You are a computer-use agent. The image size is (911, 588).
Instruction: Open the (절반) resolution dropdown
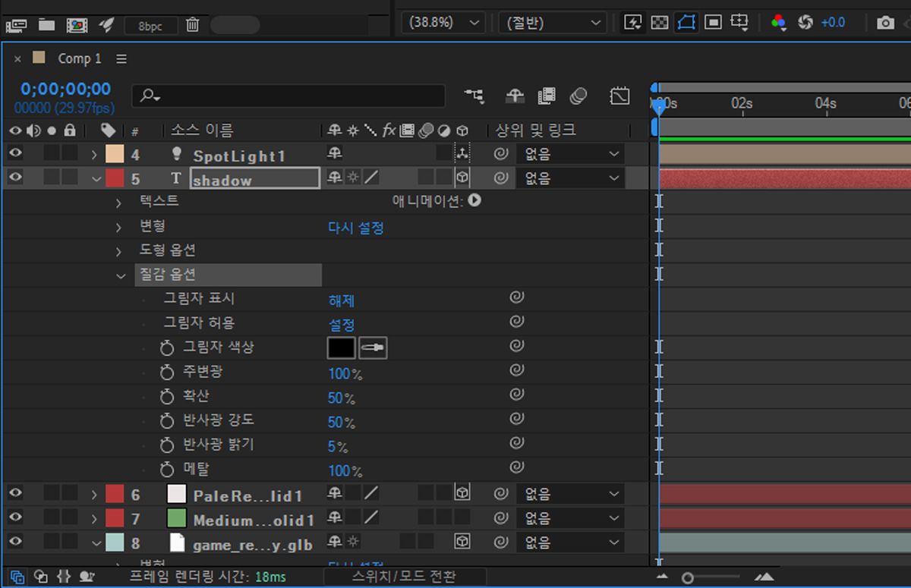(552, 23)
